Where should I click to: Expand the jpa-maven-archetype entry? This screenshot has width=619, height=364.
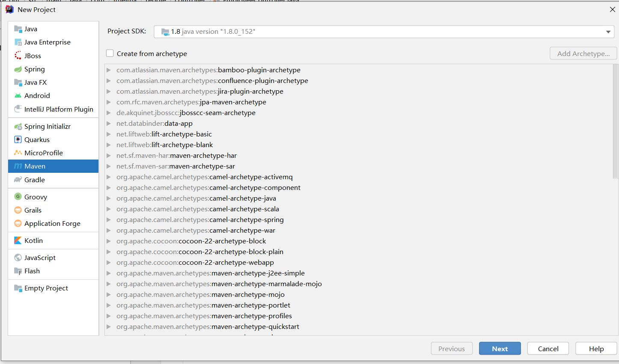(x=109, y=102)
